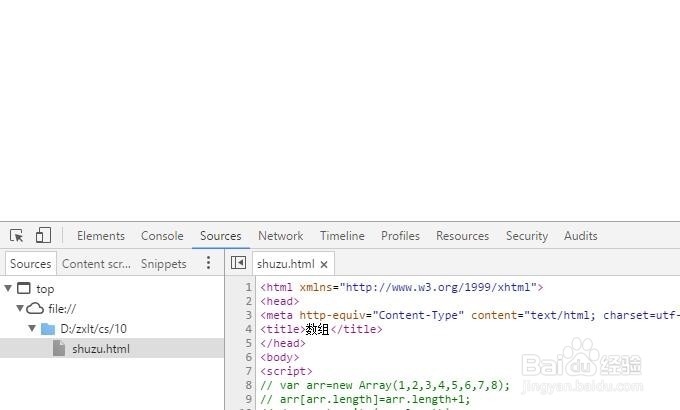This screenshot has height=410, width=680.
Task: Open the Profiles tab
Action: pos(400,236)
